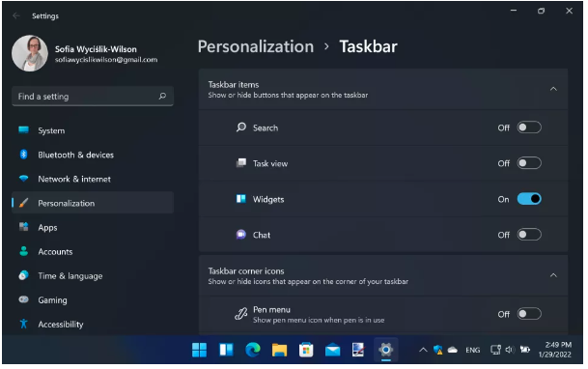
Task: Click the sofiawycislikwilson@gmail.com email text
Action: click(106, 60)
